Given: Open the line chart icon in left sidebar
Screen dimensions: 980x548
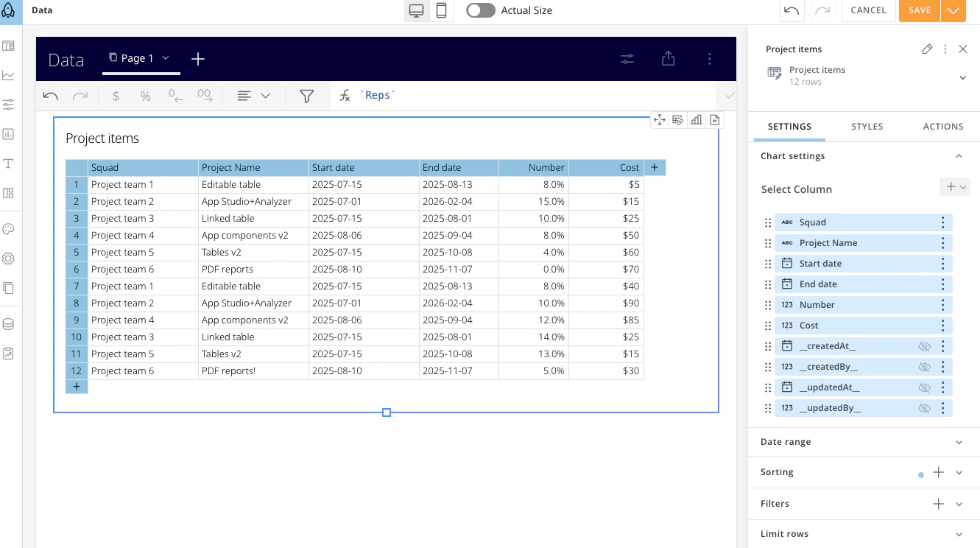Looking at the screenshot, I should (9, 75).
